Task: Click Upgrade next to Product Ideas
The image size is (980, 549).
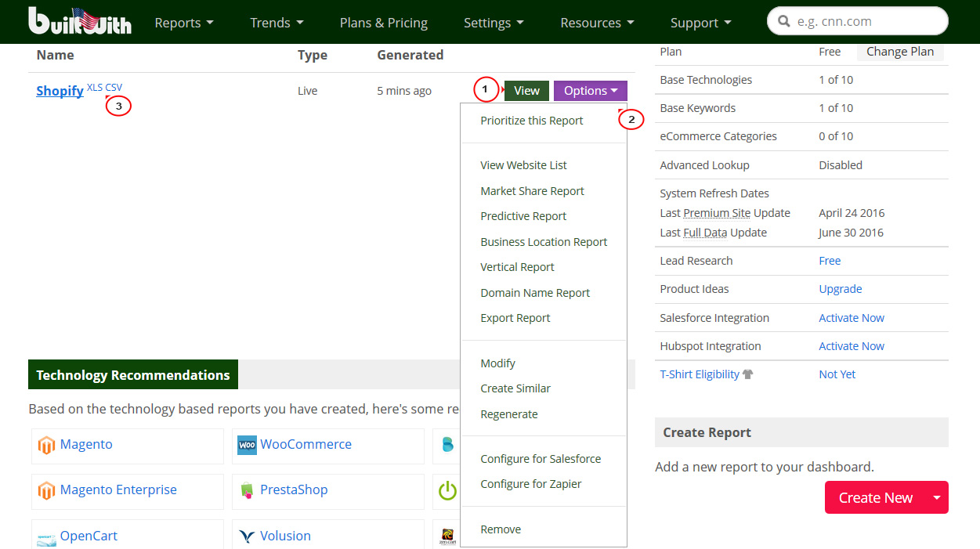Action: coord(841,289)
